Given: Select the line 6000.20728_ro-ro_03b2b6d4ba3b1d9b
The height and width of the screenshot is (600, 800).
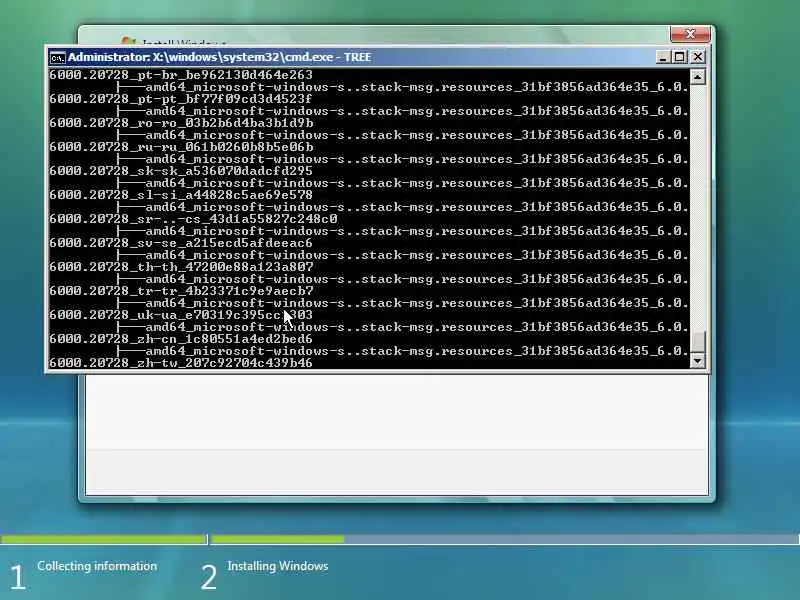Looking at the screenshot, I should pos(181,123).
